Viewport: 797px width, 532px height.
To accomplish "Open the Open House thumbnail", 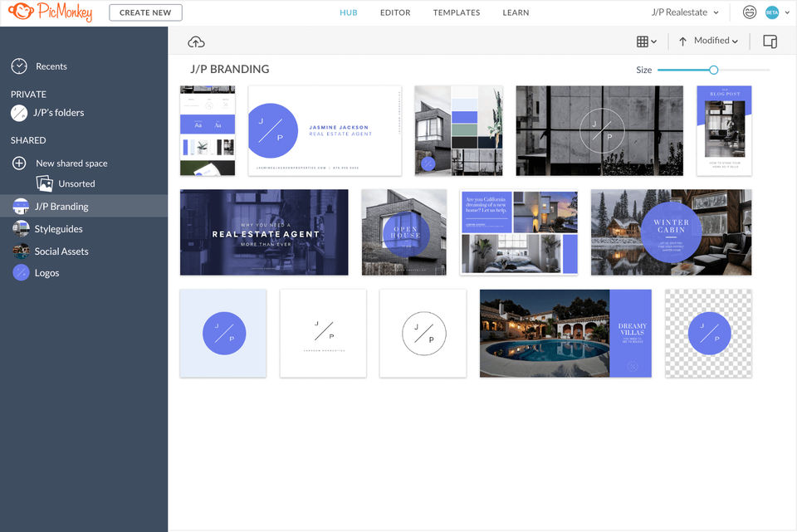I will click(x=404, y=232).
